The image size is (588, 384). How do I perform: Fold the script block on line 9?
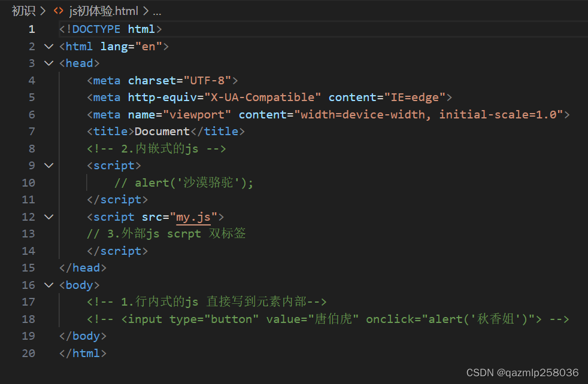click(49, 165)
